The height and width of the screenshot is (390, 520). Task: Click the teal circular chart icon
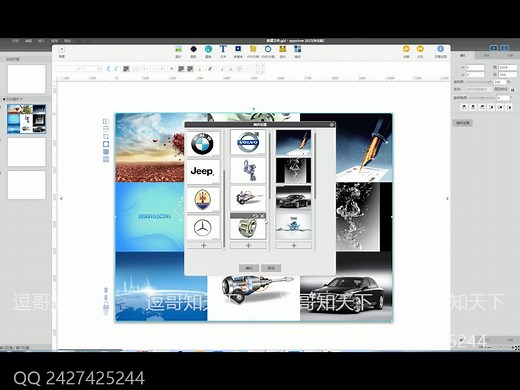click(x=208, y=49)
